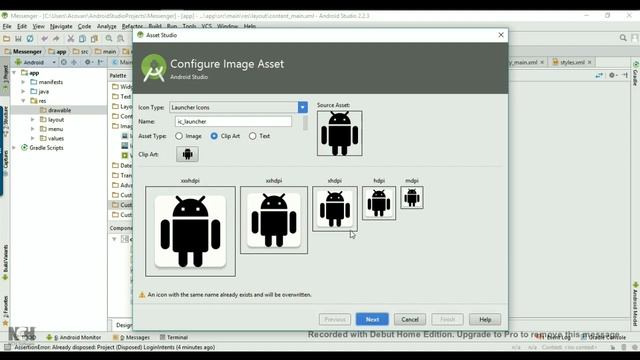
Task: Open file icon in main toolbar
Action: [x=6, y=39]
